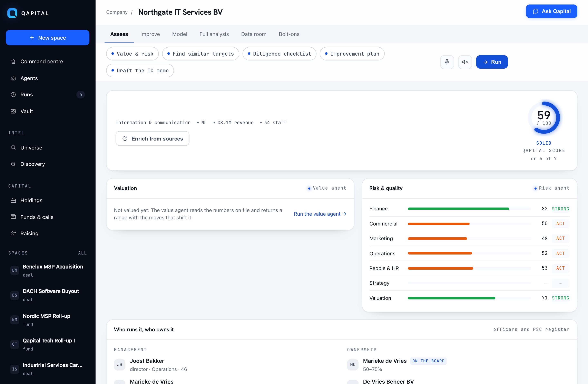Show ALL spaces in the sidebar

[82, 253]
